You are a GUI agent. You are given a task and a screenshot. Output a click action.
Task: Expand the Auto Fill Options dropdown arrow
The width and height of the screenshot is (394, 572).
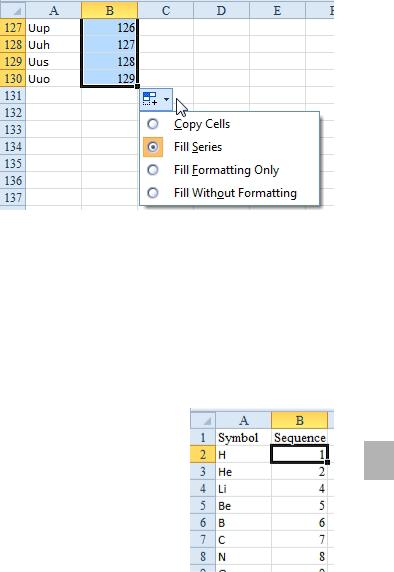pyautogui.click(x=166, y=99)
